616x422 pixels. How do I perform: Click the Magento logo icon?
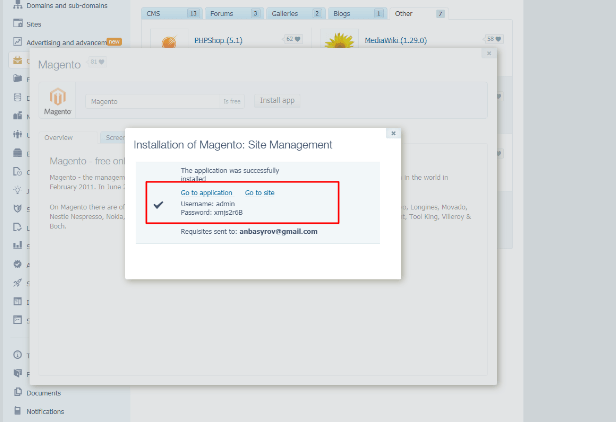[x=58, y=101]
